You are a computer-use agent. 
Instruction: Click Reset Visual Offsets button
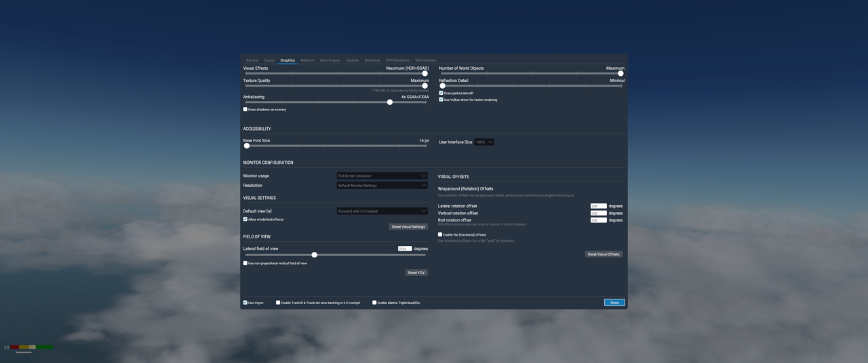tap(604, 255)
